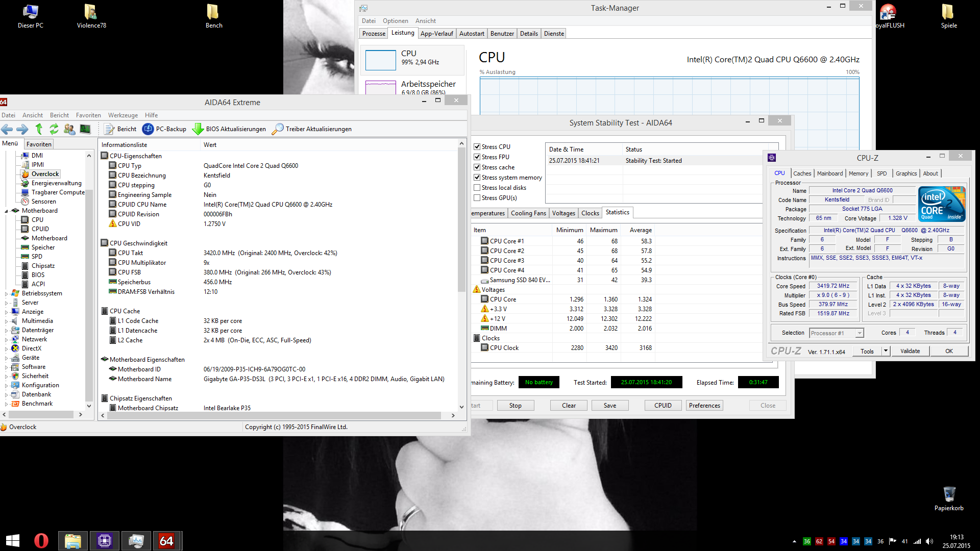The height and width of the screenshot is (551, 980).
Task: Open Dieser PC desktop icon
Action: point(31,16)
